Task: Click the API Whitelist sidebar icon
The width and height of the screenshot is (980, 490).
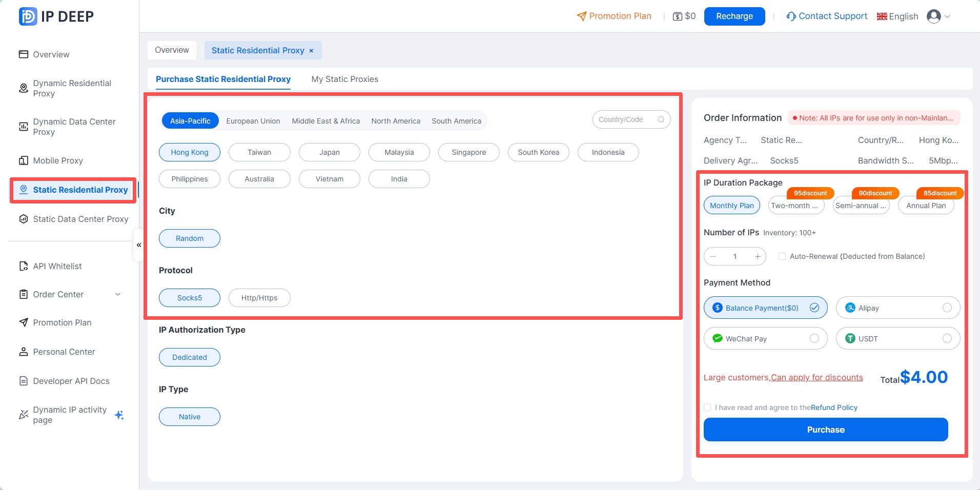Action: point(24,266)
